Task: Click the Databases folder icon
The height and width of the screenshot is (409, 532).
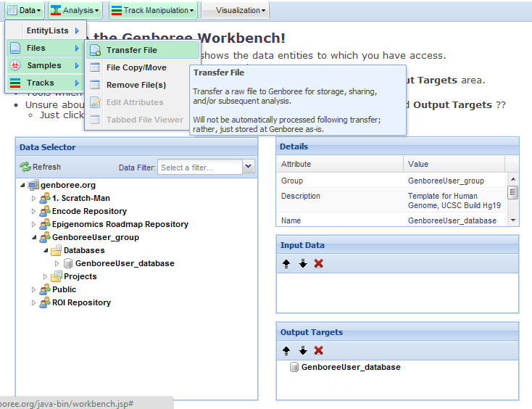Action: click(x=56, y=250)
